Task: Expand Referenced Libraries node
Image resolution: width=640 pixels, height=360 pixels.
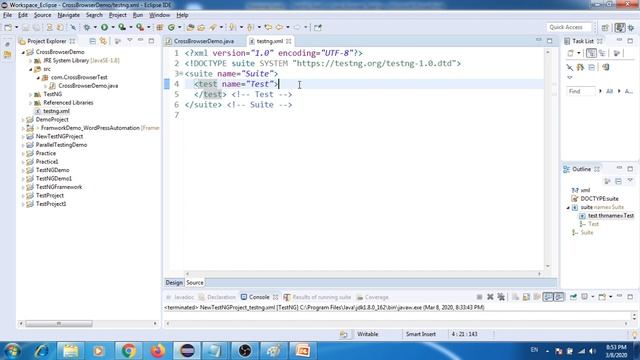Action: [31, 103]
